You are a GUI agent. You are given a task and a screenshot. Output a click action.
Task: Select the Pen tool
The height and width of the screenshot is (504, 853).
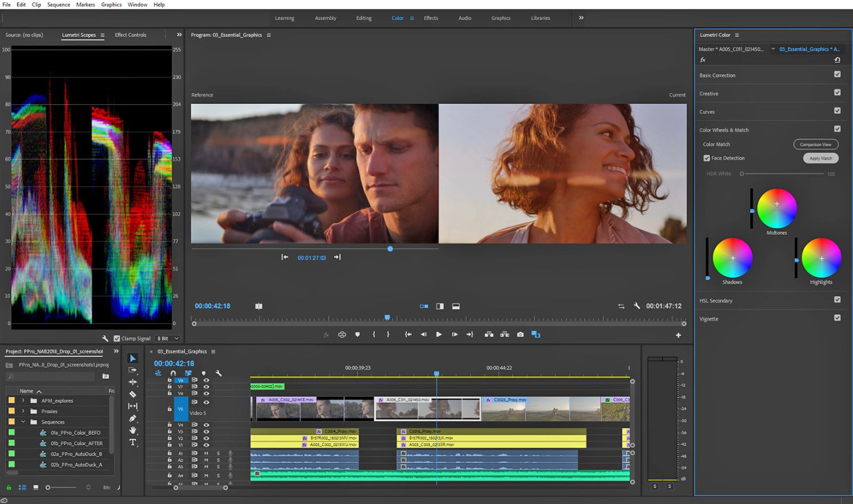coord(132,418)
